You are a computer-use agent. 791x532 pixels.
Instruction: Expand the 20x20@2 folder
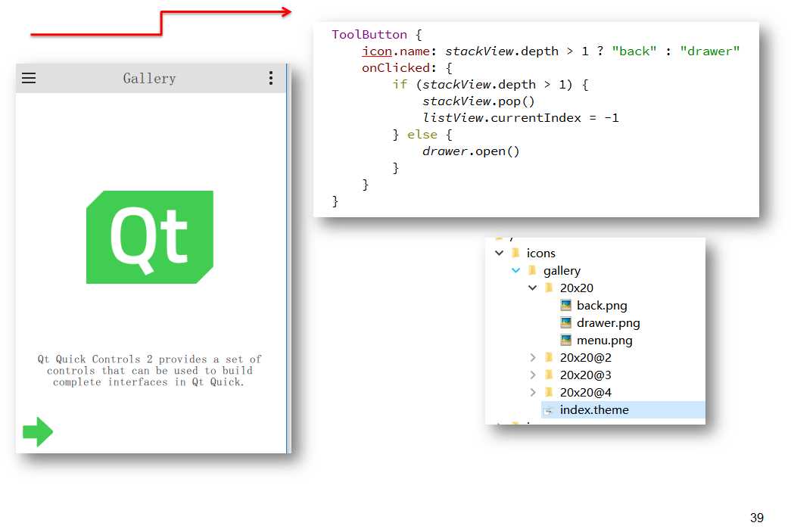pos(532,357)
